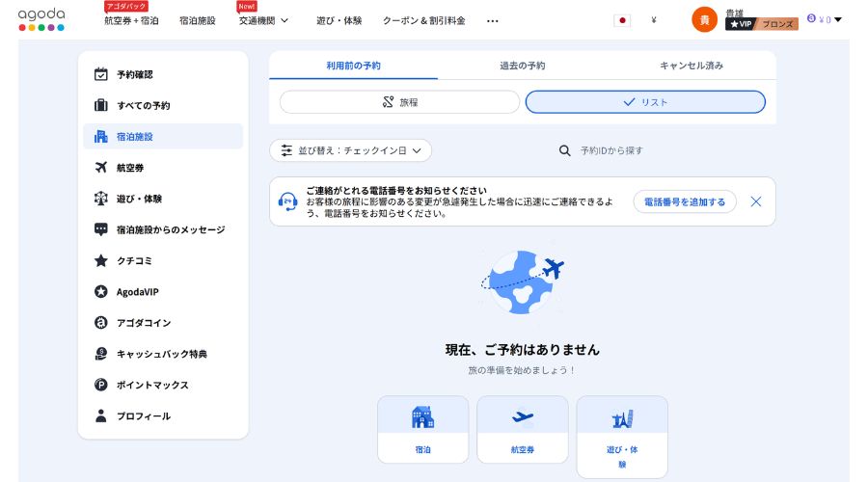Click the 宿泊 card label link
868x482 pixels.
(x=423, y=449)
